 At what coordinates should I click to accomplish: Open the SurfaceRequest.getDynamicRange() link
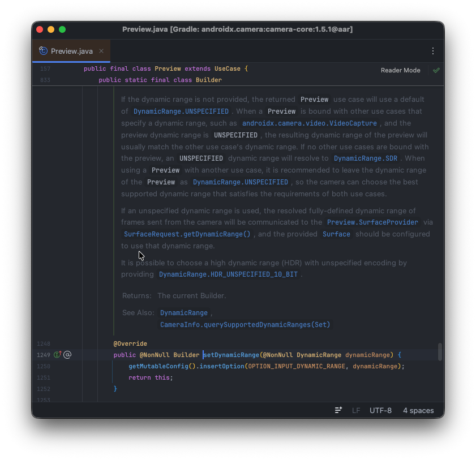point(187,234)
